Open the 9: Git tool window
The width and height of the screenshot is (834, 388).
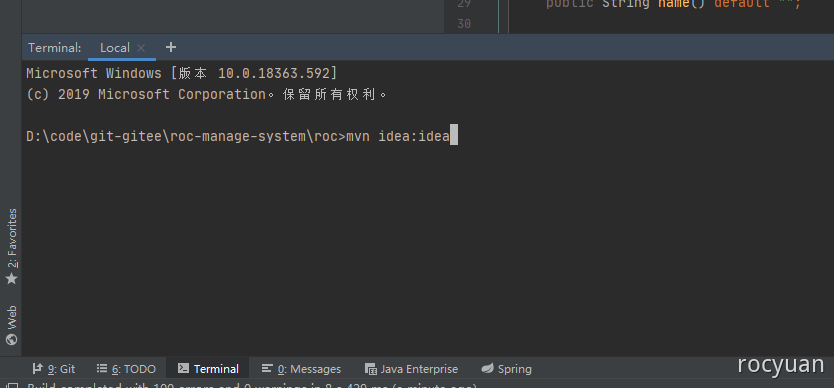[x=54, y=369]
